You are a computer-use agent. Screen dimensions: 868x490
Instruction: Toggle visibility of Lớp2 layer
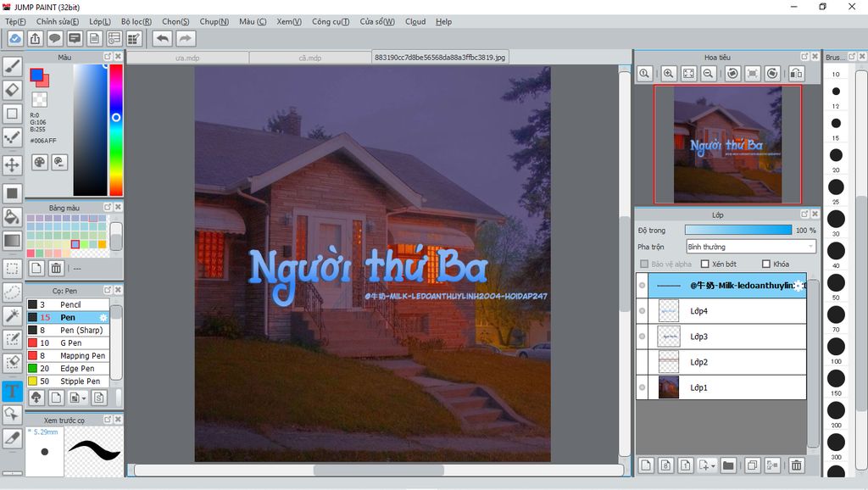click(643, 362)
